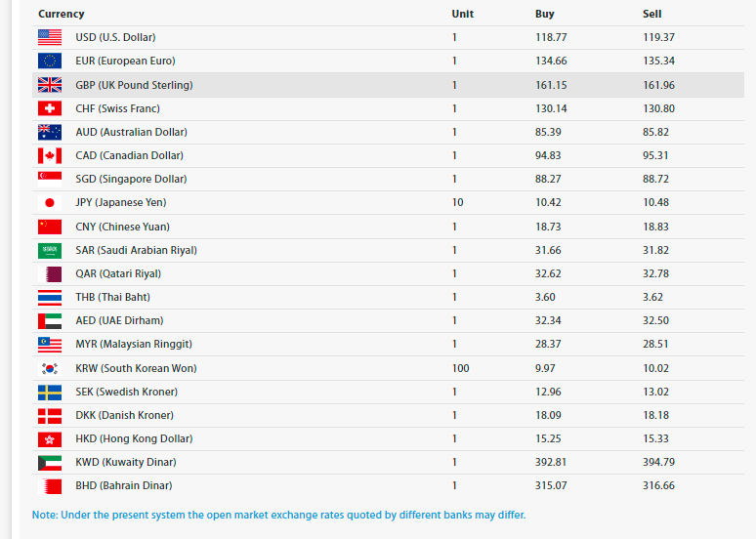Click the Kuwait flag icon
Image resolution: width=756 pixels, height=539 pixels.
coord(50,462)
